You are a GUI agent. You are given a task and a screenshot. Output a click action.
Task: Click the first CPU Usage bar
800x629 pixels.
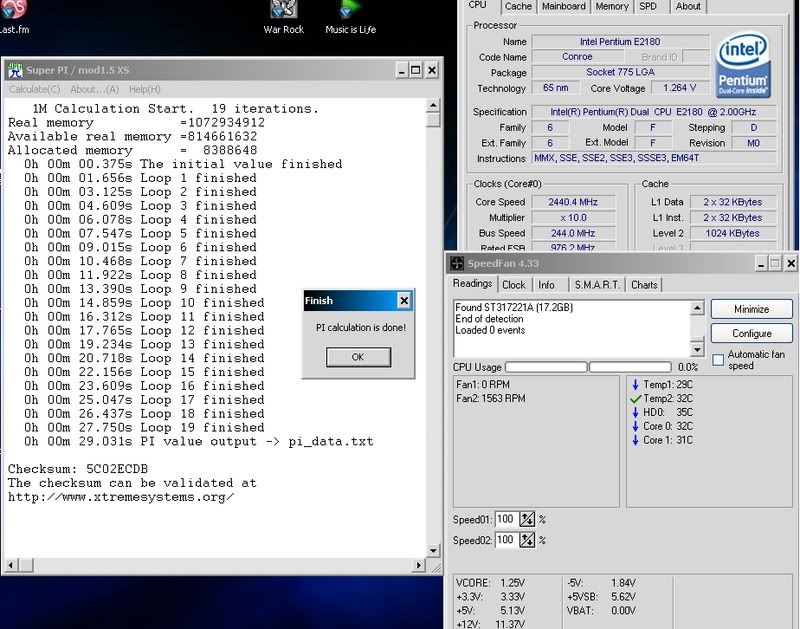(546, 367)
